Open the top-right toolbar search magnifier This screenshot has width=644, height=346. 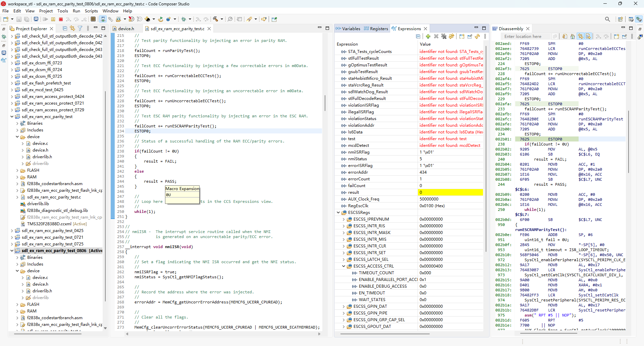607,19
